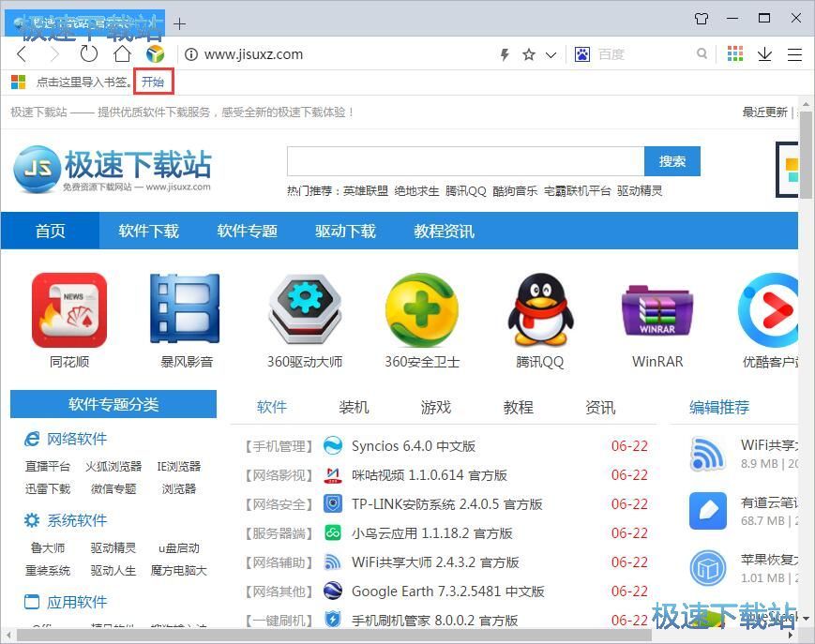Click the blue 搜索 button
Image resolution: width=815 pixels, height=644 pixels.
tap(672, 161)
